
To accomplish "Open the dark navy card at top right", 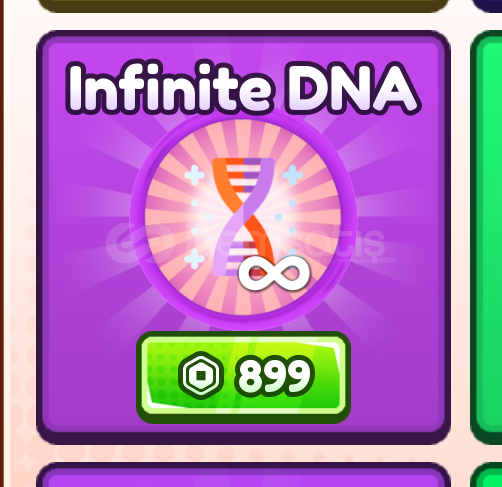I will pos(487,6).
